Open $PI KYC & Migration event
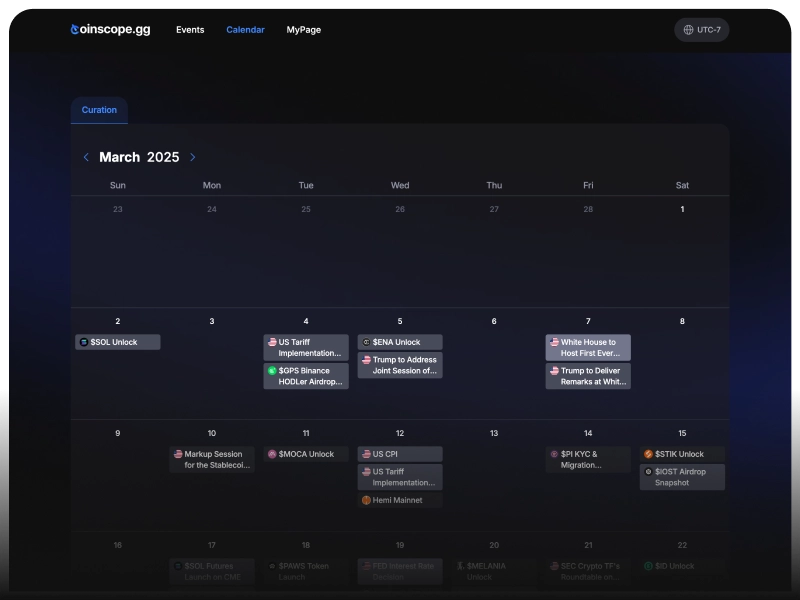 (588, 460)
